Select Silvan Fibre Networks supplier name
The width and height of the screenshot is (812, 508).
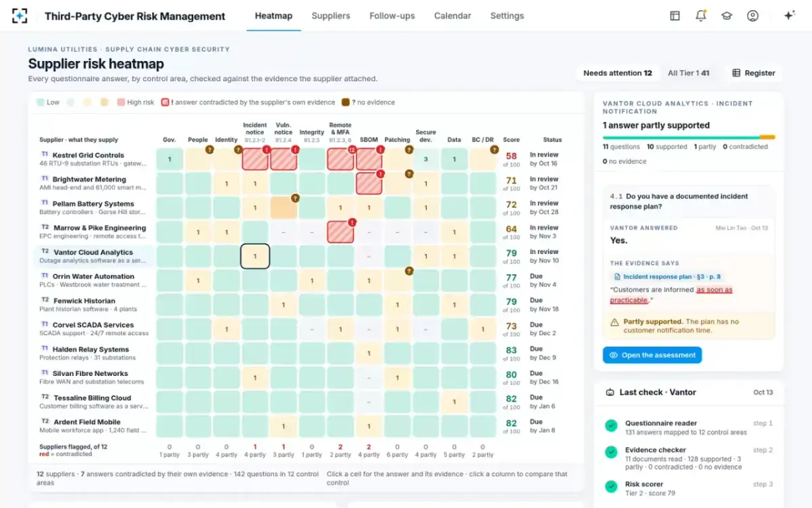(x=90, y=374)
